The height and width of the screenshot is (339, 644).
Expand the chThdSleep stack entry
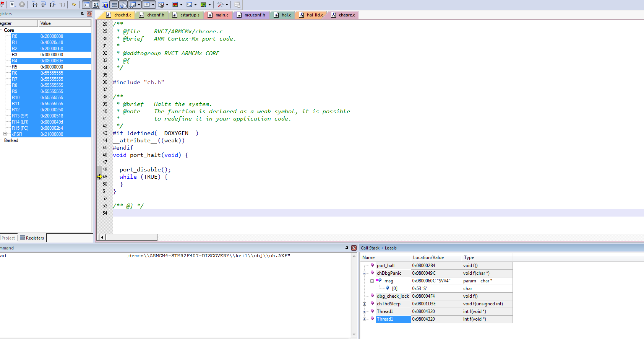click(364, 304)
